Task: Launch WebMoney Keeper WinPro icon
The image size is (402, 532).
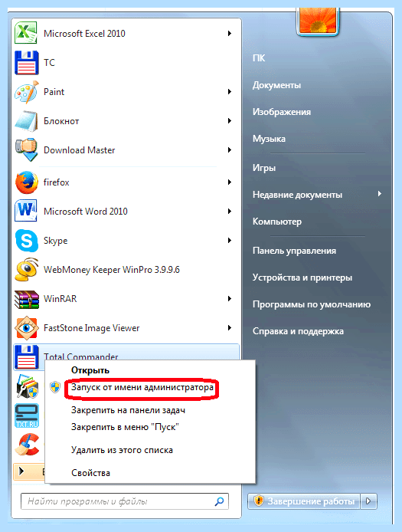Action: 27,270
